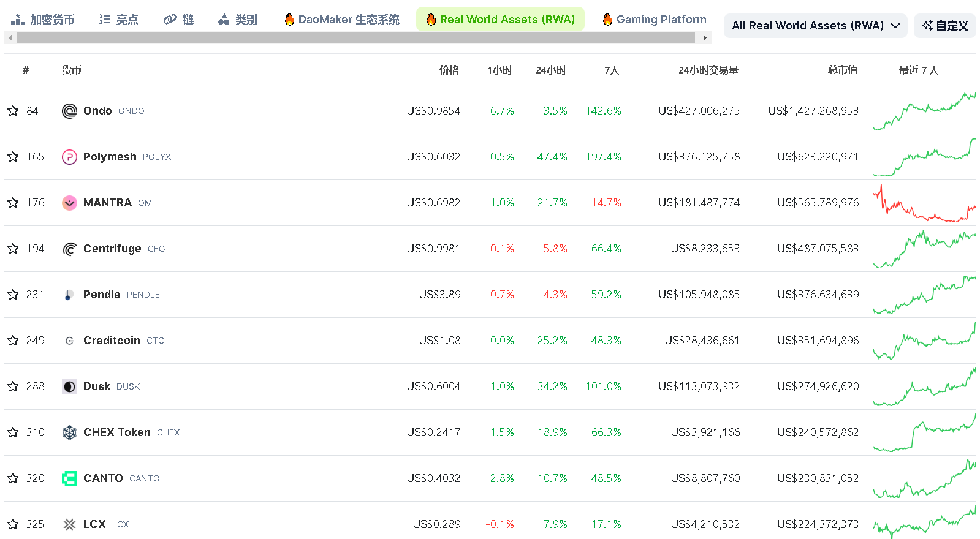
Task: Select the DaoMaker 生态系统 tab
Action: 342,20
